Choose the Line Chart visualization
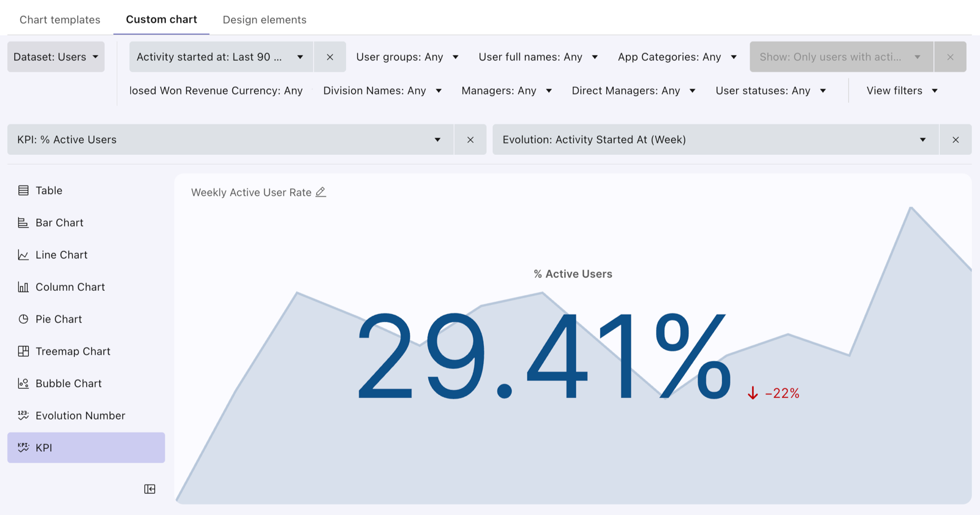Image resolution: width=980 pixels, height=515 pixels. click(86, 255)
